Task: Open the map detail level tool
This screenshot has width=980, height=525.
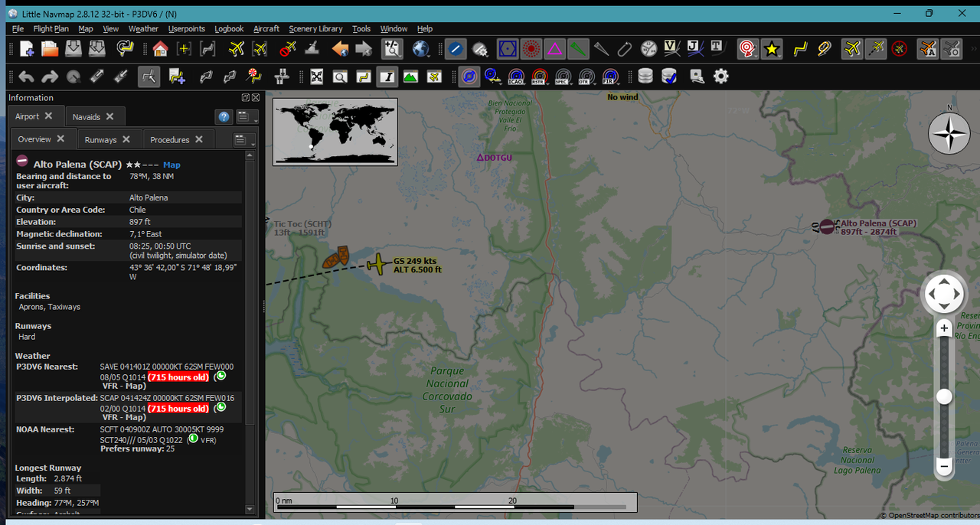Action: coord(392,50)
